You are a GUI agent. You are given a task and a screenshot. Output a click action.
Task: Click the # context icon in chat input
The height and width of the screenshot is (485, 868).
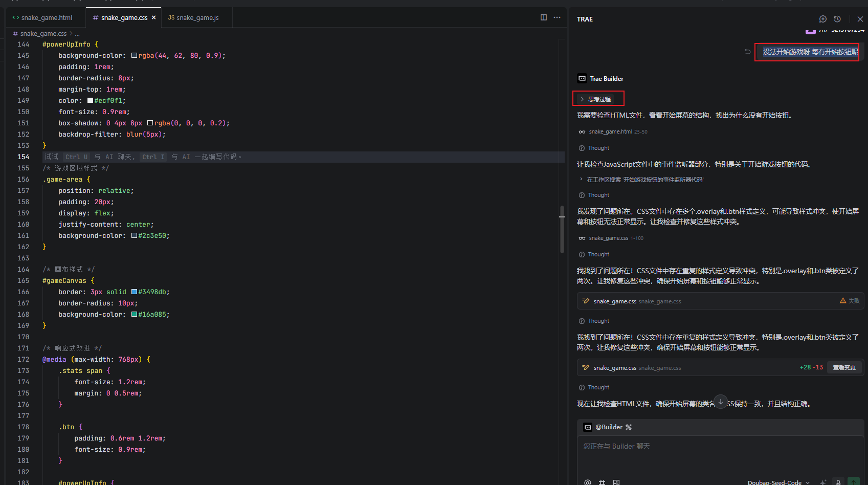[x=602, y=482]
